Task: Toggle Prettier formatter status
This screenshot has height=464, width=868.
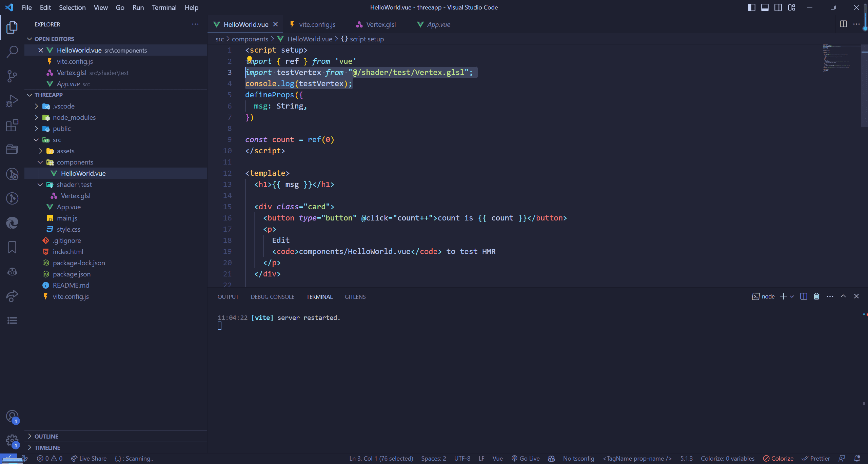Action: (x=816, y=459)
